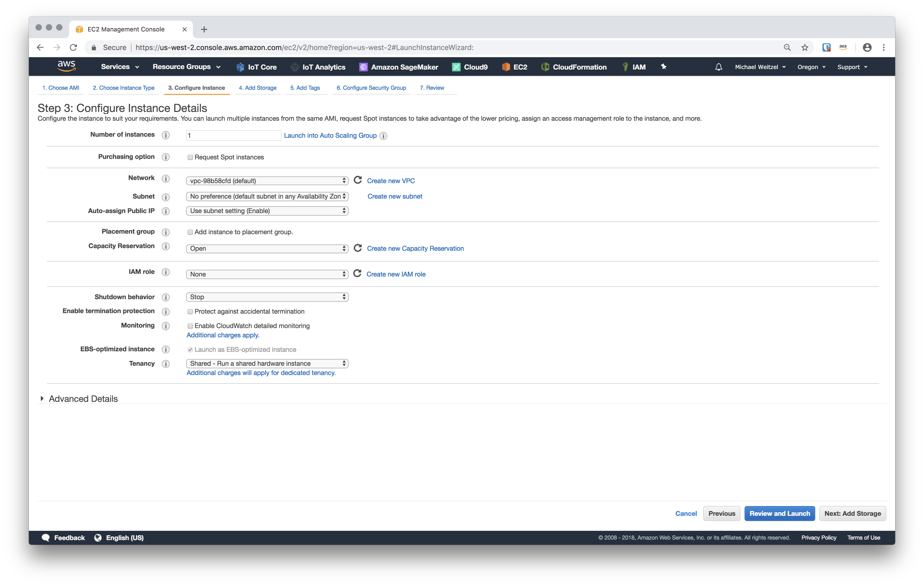924x586 pixels.
Task: Open the IoT Analytics shortcut
Action: [x=318, y=67]
